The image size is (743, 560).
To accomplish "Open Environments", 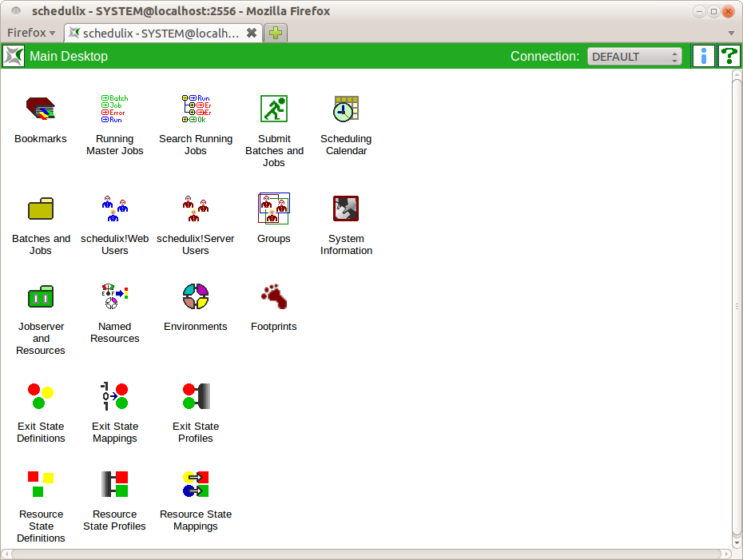I will 196,296.
